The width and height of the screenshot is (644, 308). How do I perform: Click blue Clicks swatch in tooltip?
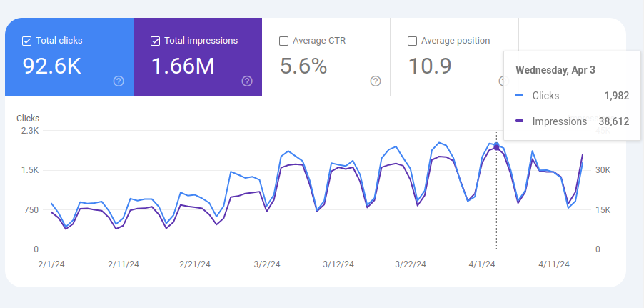(520, 96)
